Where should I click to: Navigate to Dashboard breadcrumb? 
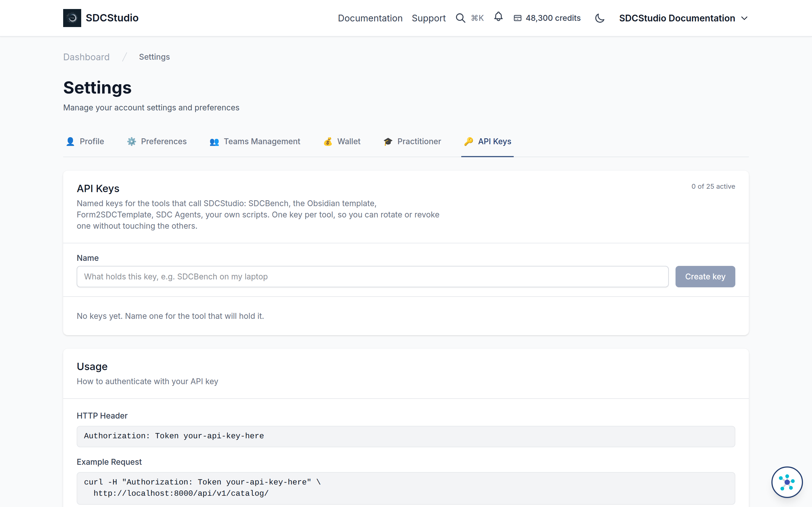(86, 57)
